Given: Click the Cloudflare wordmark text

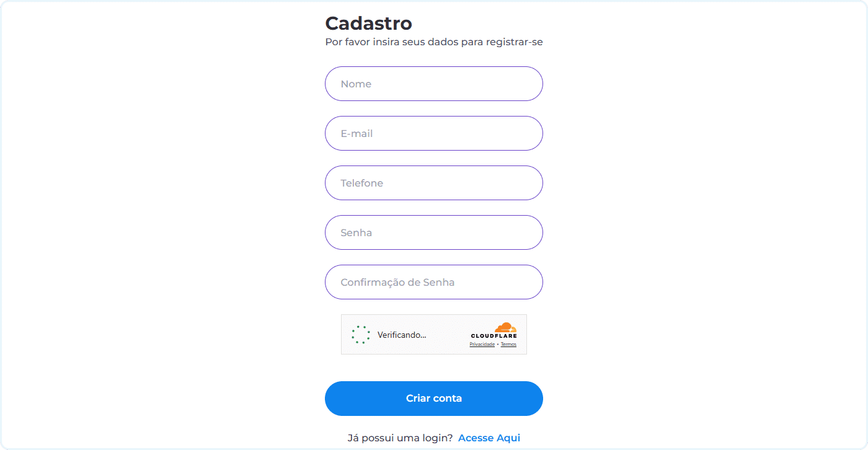Looking at the screenshot, I should pos(494,335).
